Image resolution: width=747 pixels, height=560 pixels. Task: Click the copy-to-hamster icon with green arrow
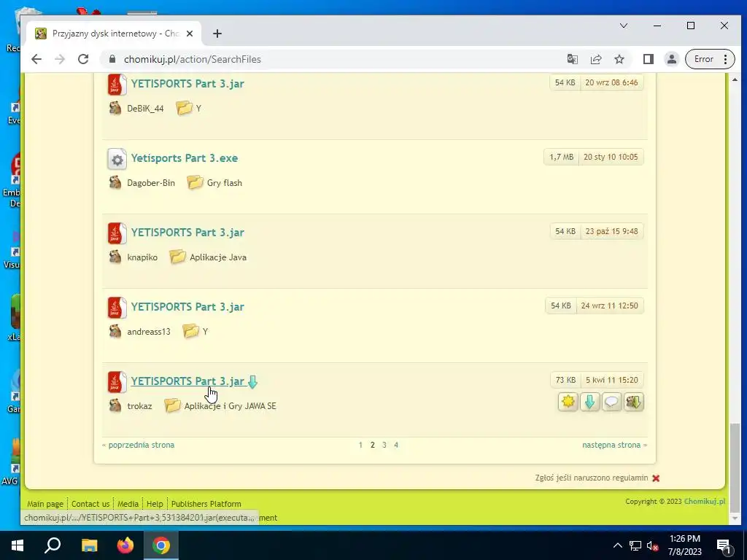point(634,402)
